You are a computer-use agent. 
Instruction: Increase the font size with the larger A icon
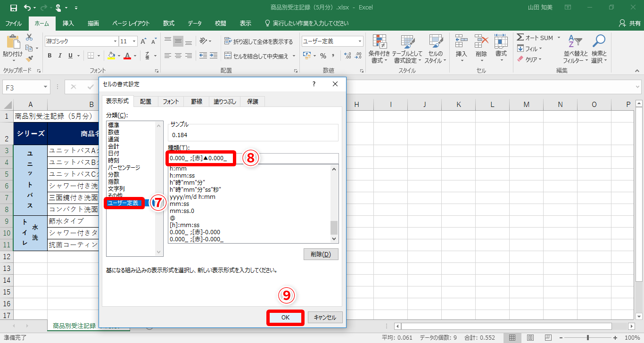(x=143, y=41)
